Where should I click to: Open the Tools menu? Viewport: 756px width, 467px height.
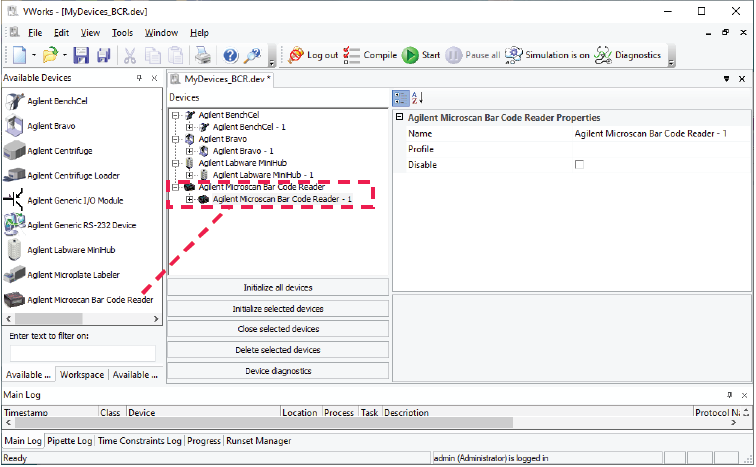tap(122, 33)
